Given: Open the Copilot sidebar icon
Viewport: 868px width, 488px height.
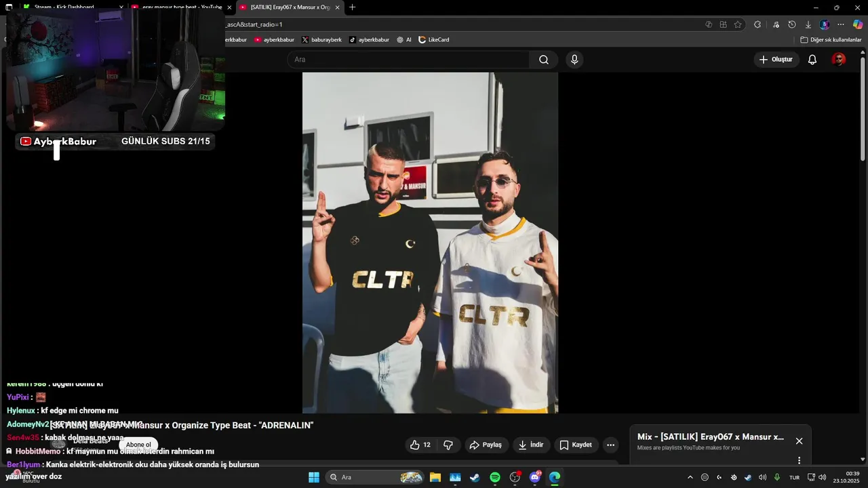Looking at the screenshot, I should [857, 24].
